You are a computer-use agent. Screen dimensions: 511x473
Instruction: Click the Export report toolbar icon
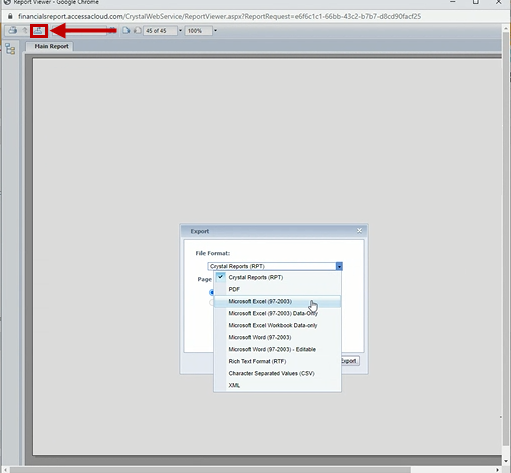pyautogui.click(x=38, y=31)
